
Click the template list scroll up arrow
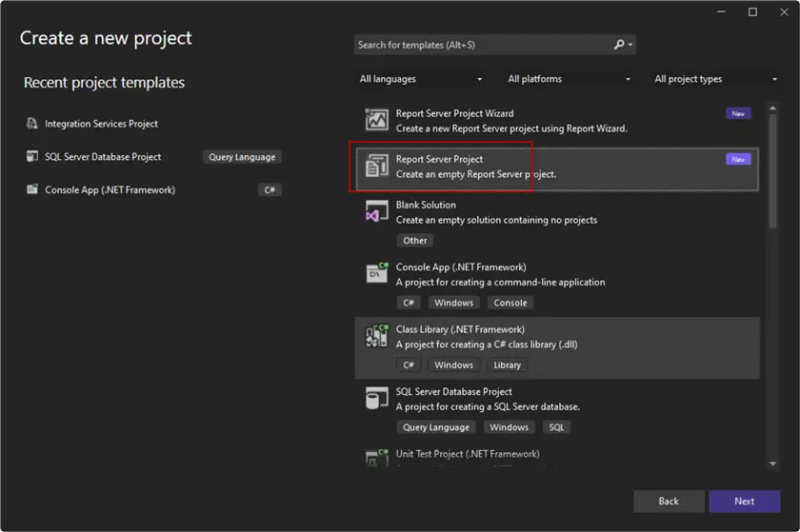click(773, 108)
